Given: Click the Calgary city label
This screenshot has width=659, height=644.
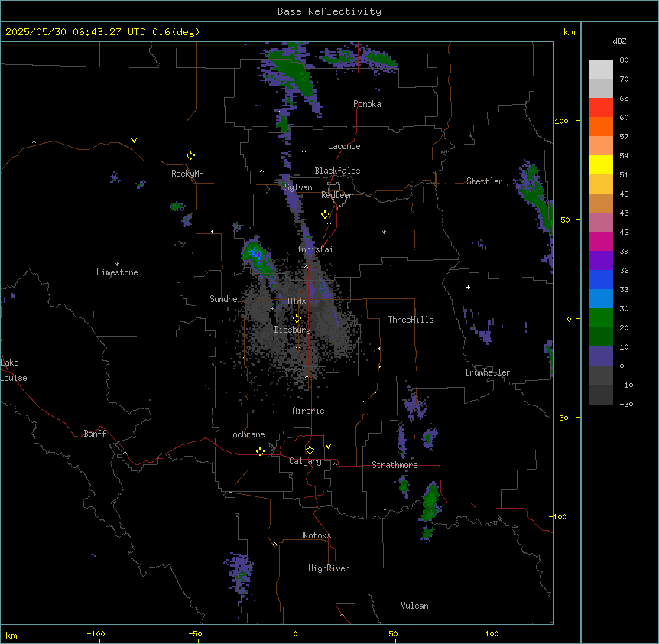Looking at the screenshot, I should coord(305,461).
